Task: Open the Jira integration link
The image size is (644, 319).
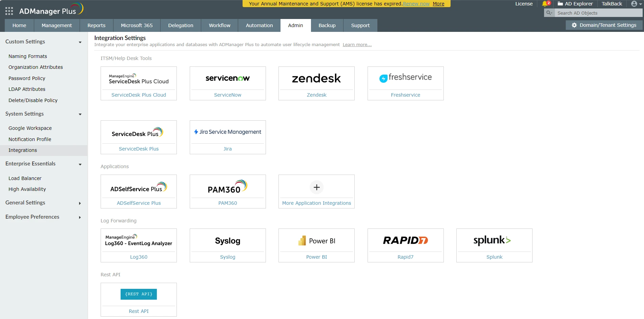Action: coord(228,149)
